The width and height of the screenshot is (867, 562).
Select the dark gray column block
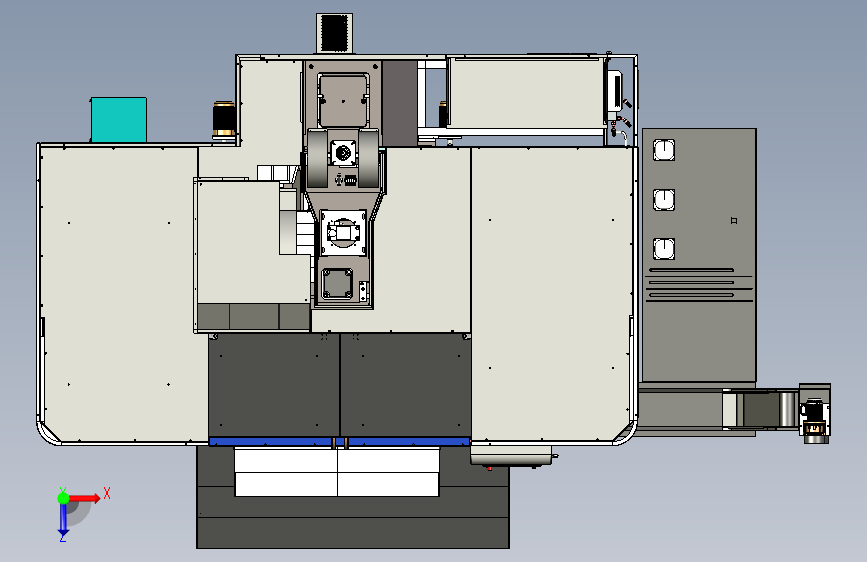click(399, 103)
